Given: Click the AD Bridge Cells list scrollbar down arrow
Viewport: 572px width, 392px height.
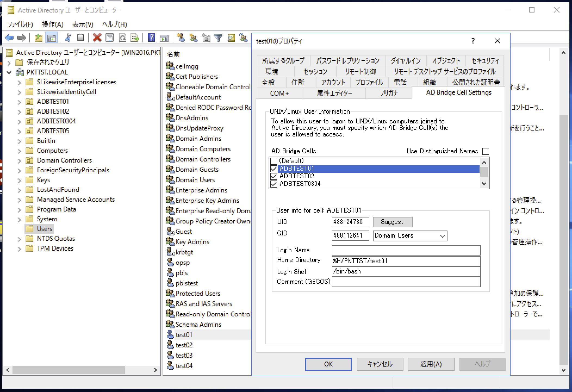Looking at the screenshot, I should point(484,184).
